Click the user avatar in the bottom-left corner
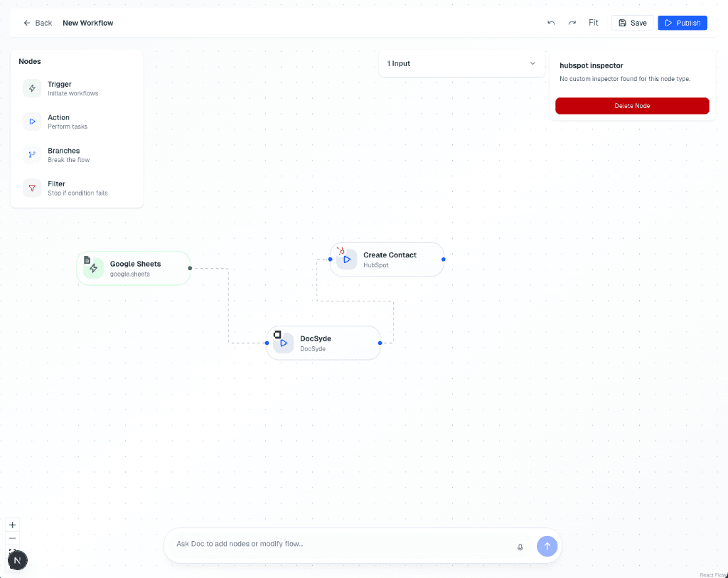 tap(18, 560)
